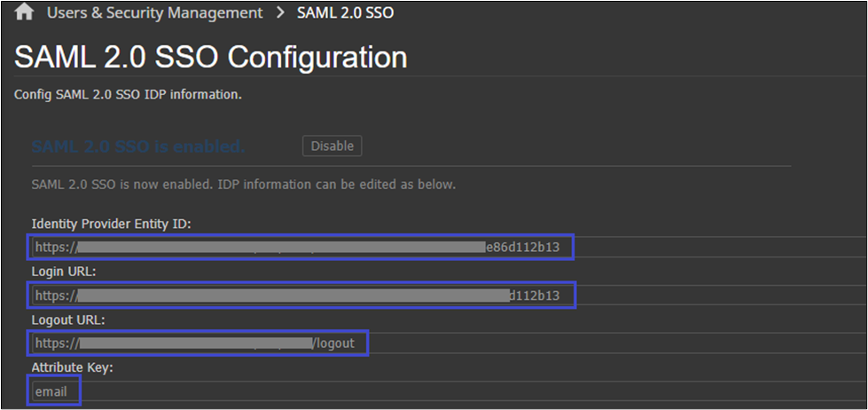Place cursor at 'e86d112b13' in Entity ID

(x=523, y=247)
